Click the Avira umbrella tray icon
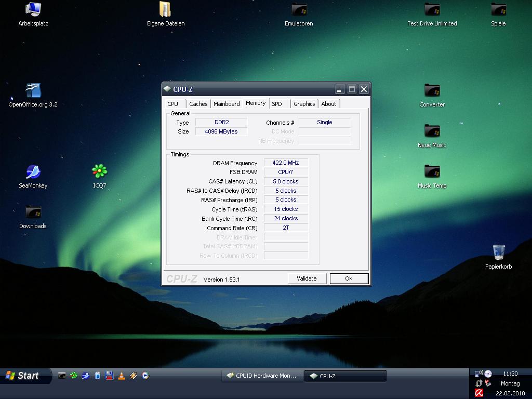This screenshot has height=399, width=532. click(478, 393)
